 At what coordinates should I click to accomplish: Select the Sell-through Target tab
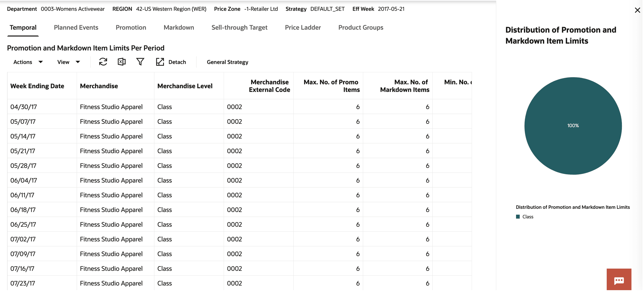pyautogui.click(x=239, y=27)
